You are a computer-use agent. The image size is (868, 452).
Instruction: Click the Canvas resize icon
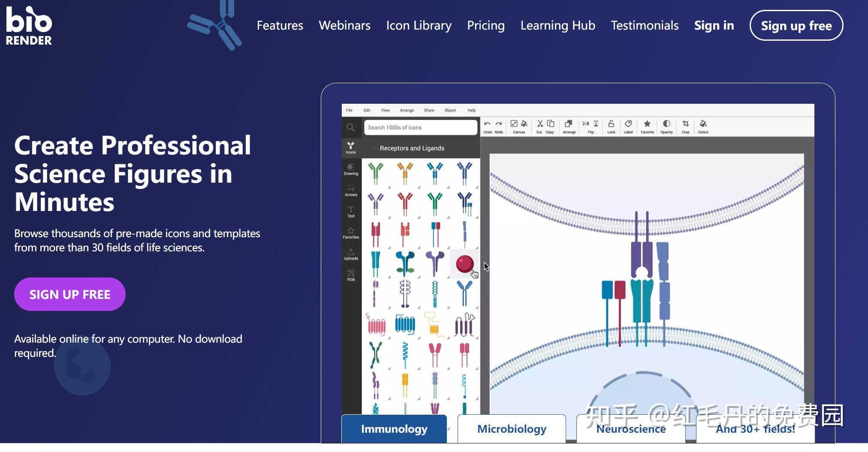[514, 124]
